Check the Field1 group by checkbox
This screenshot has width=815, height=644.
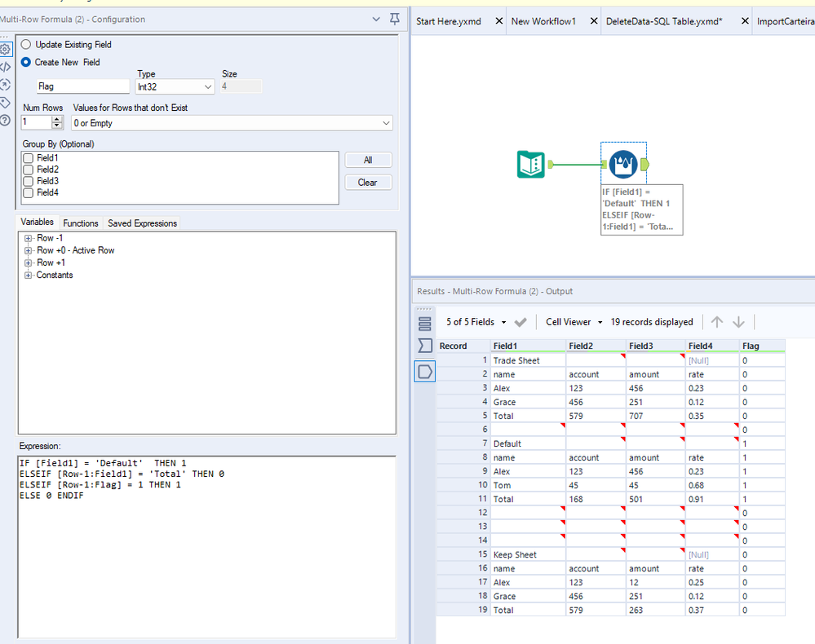(29, 158)
